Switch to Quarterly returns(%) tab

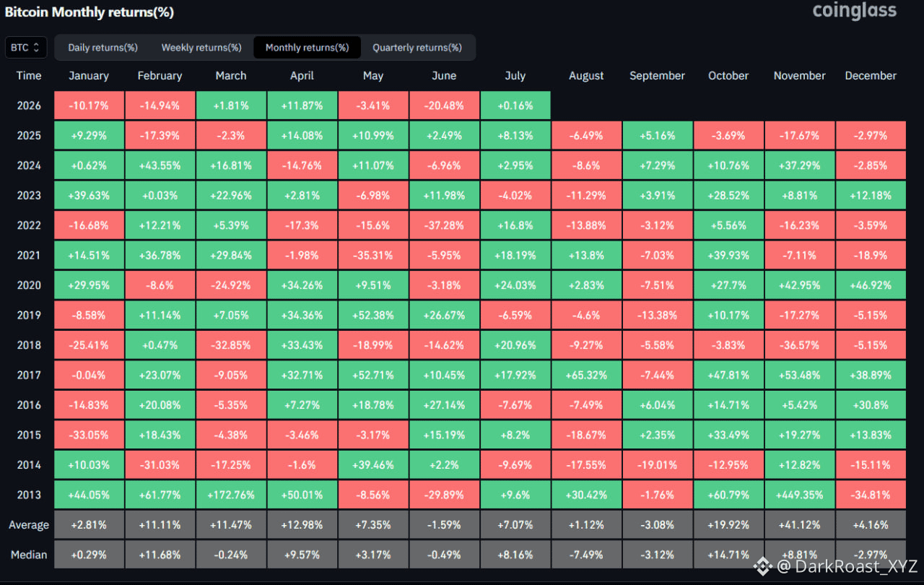point(417,48)
